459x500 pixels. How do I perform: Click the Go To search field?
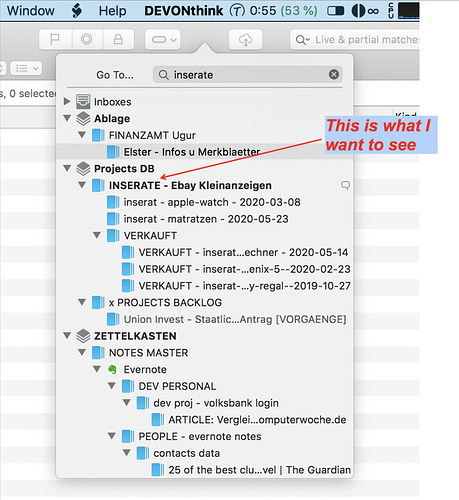pyautogui.click(x=247, y=75)
